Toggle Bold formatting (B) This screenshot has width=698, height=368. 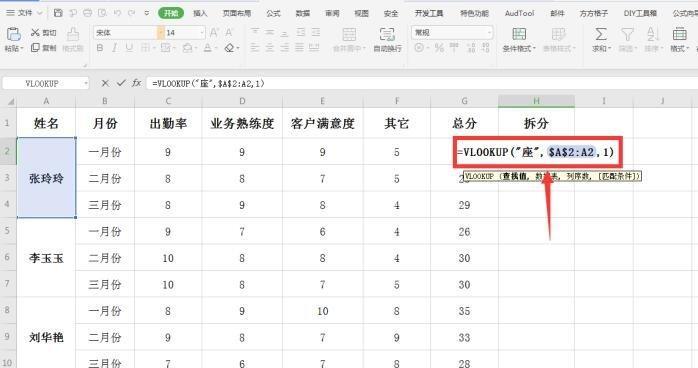click(x=100, y=48)
